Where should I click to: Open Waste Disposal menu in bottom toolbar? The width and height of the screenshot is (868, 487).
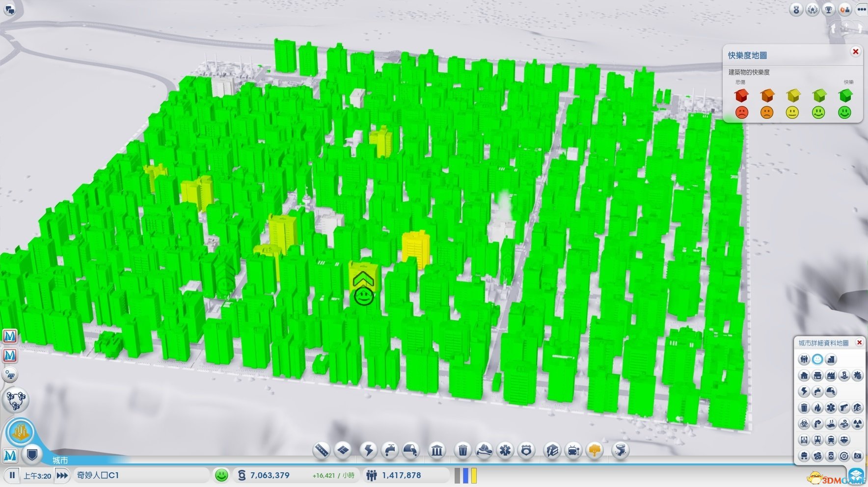tap(462, 450)
